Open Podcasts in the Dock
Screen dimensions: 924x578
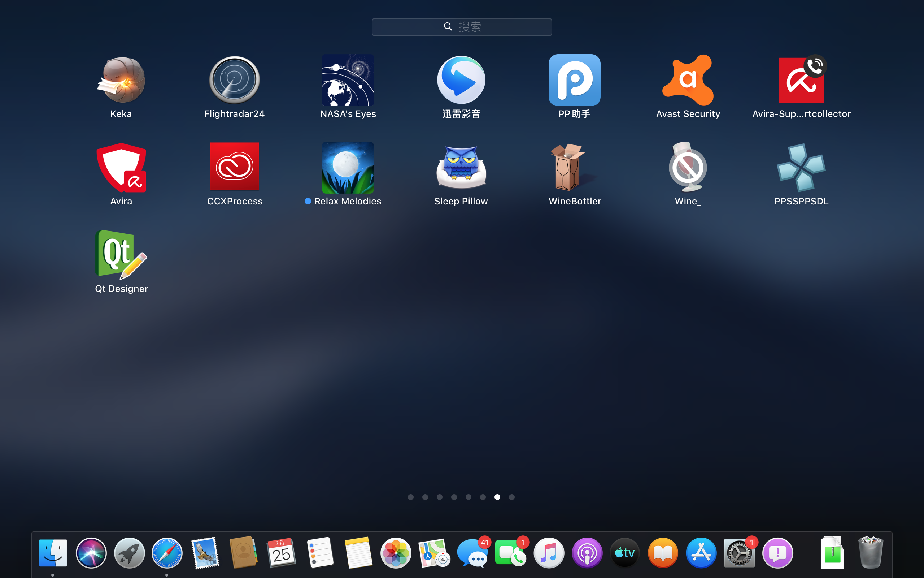tap(587, 553)
